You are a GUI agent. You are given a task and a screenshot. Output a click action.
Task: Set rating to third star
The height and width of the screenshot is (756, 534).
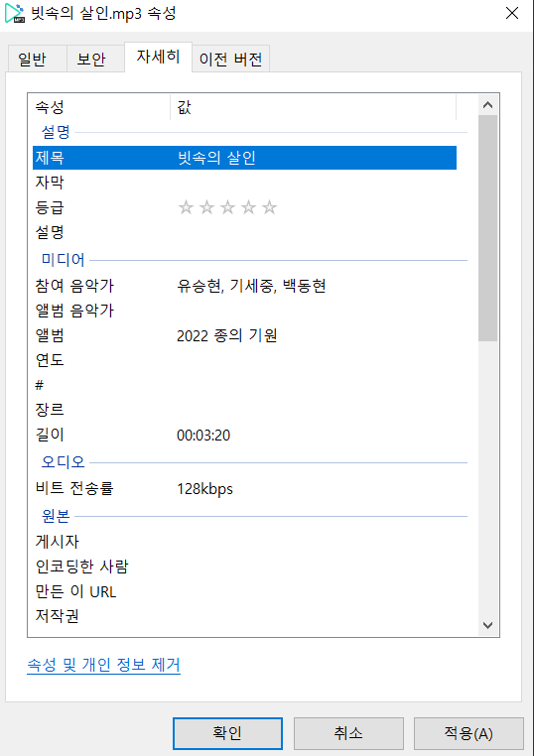point(227,207)
